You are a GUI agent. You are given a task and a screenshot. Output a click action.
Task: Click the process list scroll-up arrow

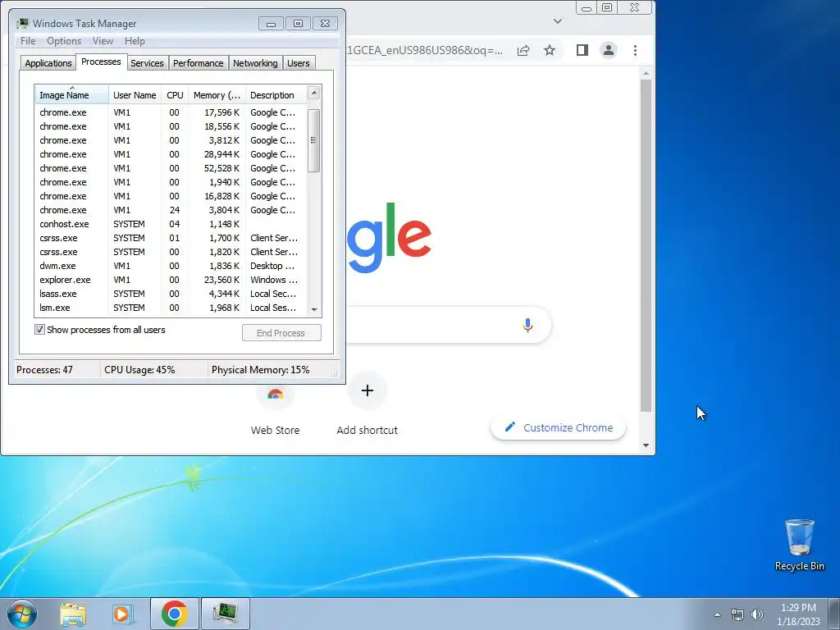tap(314, 94)
